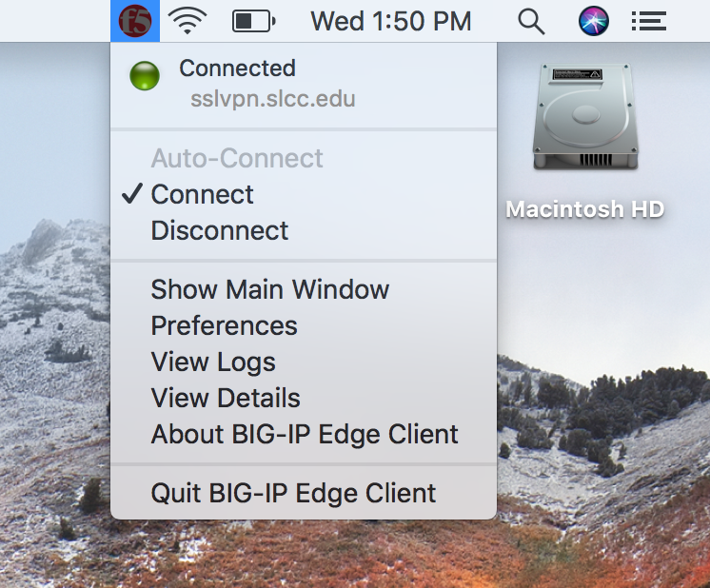Viewport: 710px width, 588px height.
Task: Activate Siri from menu bar
Action: tap(593, 21)
